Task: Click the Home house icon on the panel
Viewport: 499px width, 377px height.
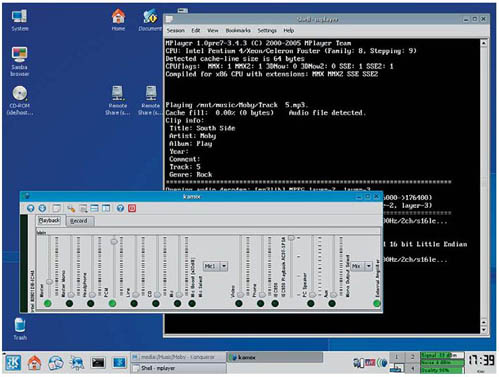Action: click(34, 363)
